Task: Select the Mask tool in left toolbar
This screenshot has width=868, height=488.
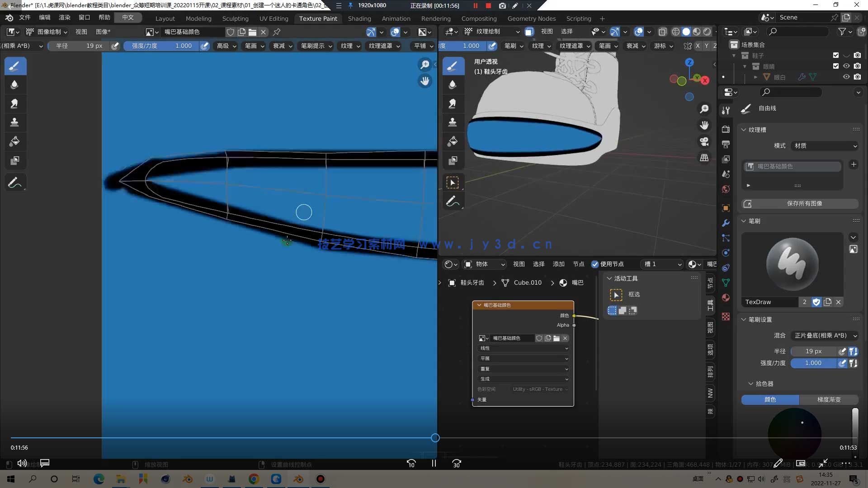Action: coord(14,160)
